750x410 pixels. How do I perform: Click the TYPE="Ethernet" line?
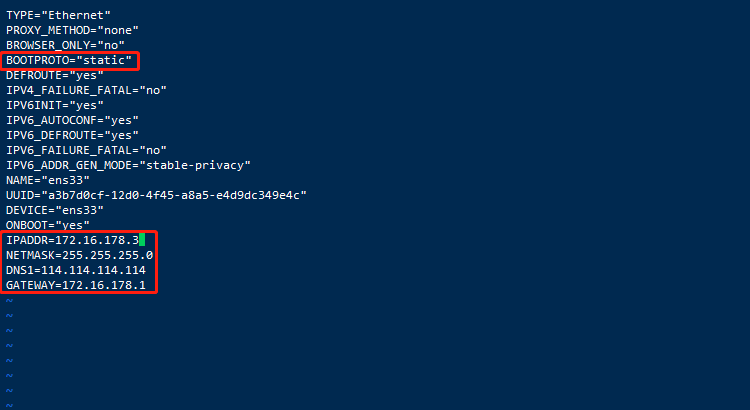[x=58, y=15]
